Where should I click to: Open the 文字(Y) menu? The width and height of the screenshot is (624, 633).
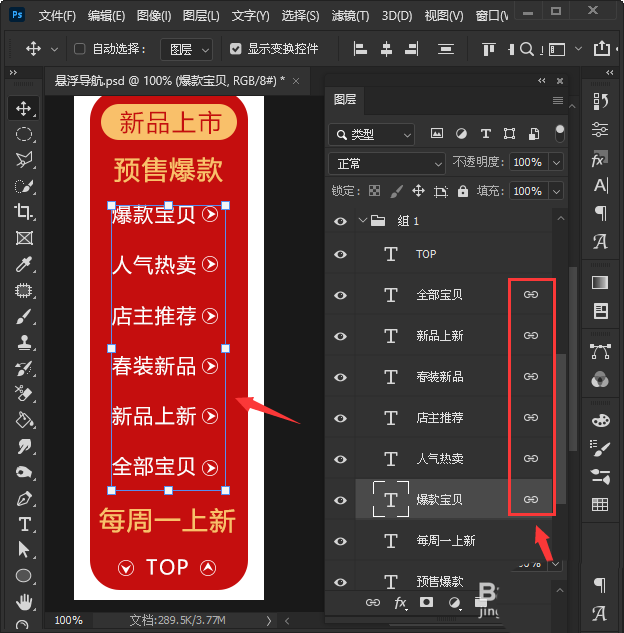coord(250,16)
